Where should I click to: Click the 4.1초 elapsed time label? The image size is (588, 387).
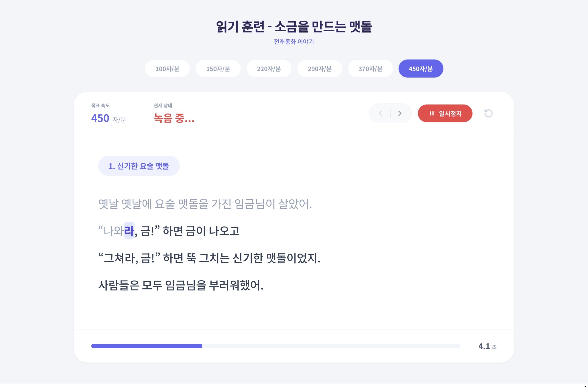click(x=487, y=346)
